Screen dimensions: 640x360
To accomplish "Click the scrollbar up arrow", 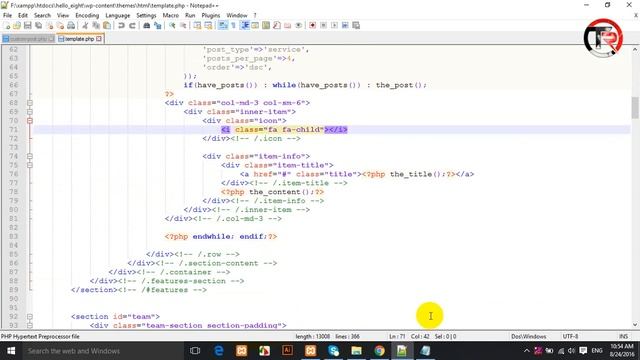I will coord(635,49).
